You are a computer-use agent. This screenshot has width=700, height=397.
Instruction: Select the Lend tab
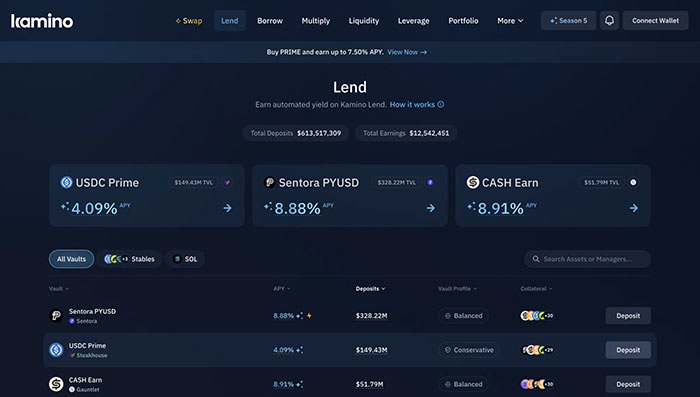[229, 21]
